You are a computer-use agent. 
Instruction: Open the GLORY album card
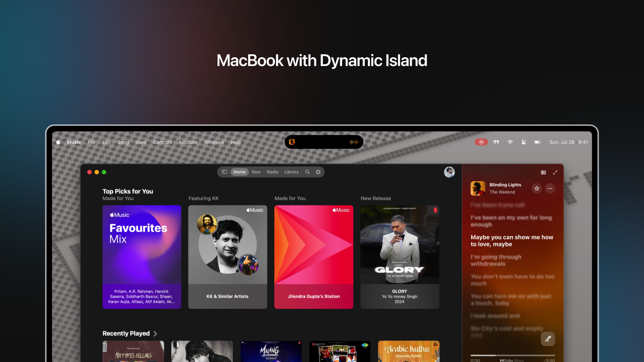point(400,257)
